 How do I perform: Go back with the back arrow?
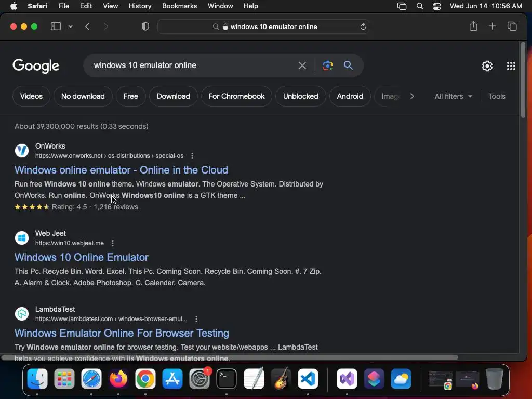[x=87, y=26]
